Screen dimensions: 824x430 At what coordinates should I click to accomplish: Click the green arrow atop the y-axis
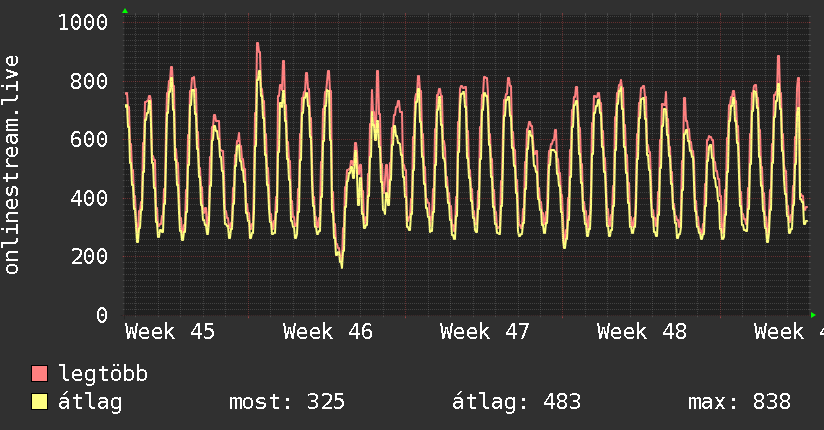click(x=125, y=11)
